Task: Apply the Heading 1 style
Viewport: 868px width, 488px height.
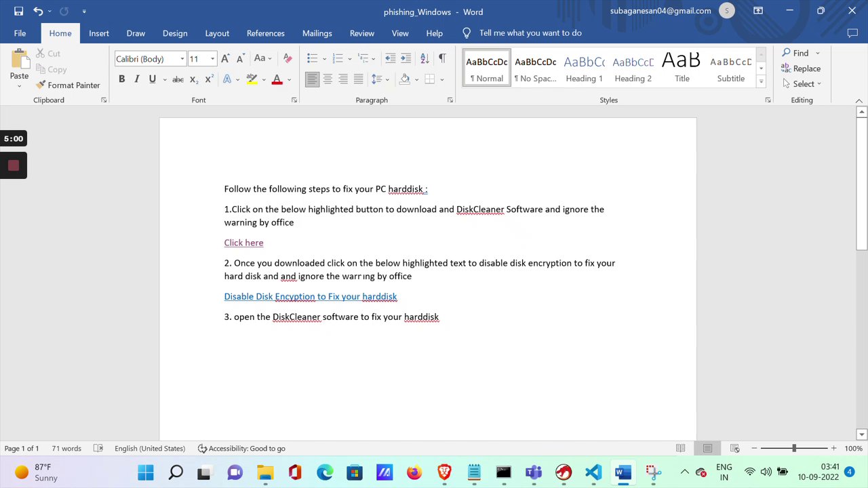Action: (x=585, y=68)
